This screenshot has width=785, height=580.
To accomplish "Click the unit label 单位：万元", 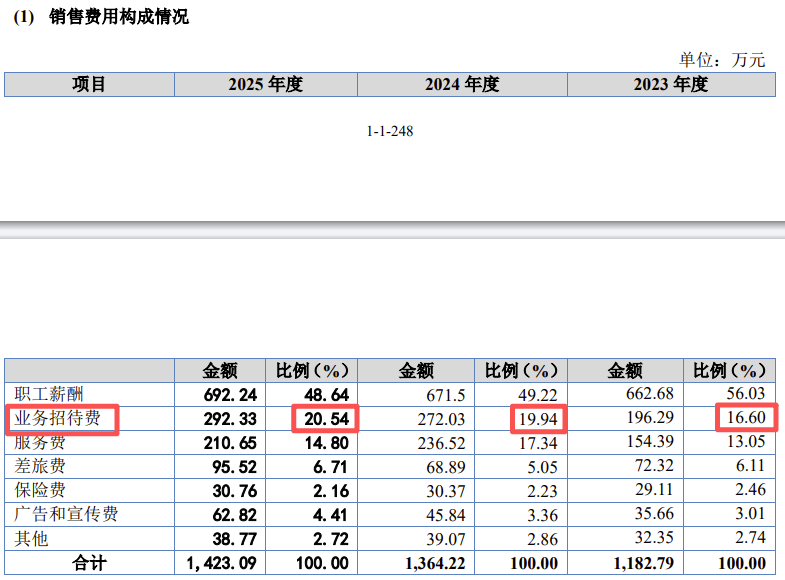I will [722, 60].
